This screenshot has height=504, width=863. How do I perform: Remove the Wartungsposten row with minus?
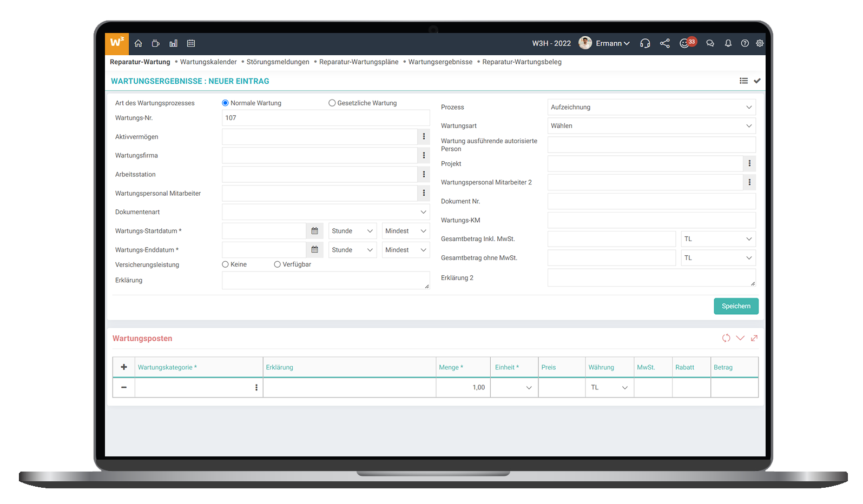pyautogui.click(x=124, y=387)
